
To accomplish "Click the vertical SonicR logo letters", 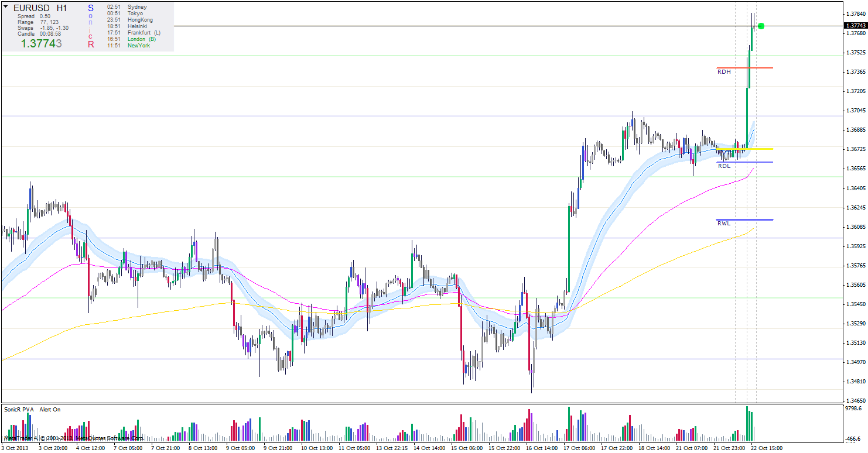I will 91,26.
